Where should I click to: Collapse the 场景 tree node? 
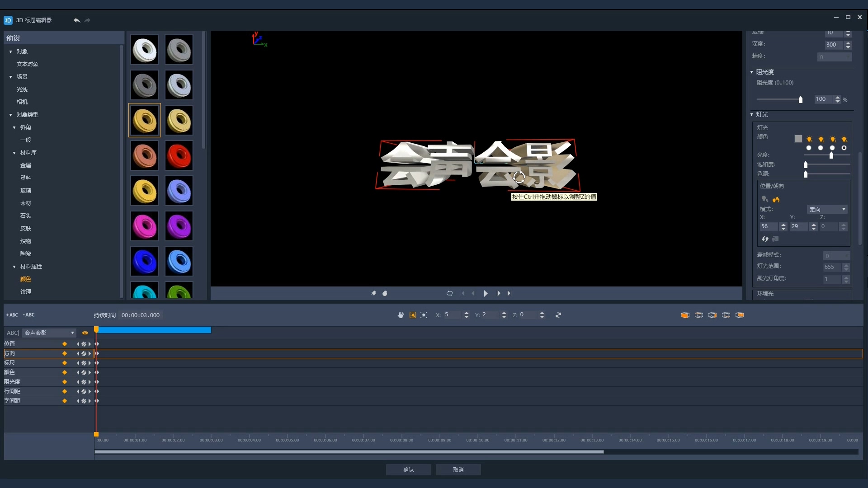click(11, 77)
